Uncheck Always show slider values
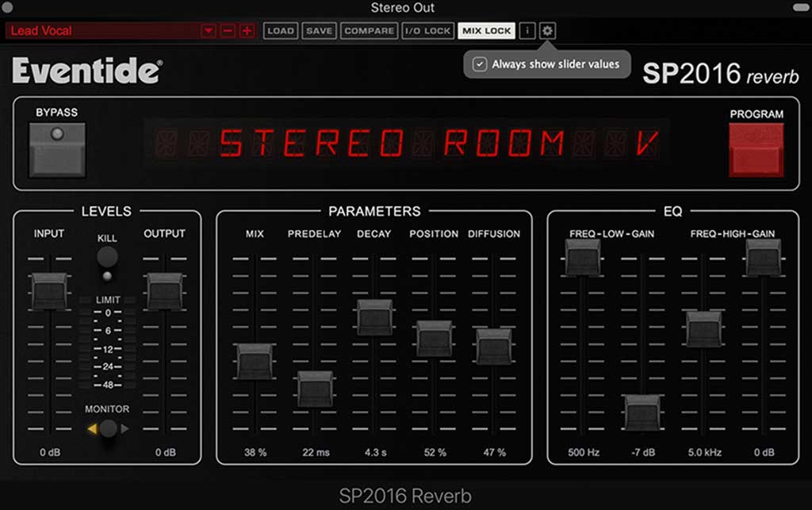Viewport: 812px width, 510px height. 480,64
